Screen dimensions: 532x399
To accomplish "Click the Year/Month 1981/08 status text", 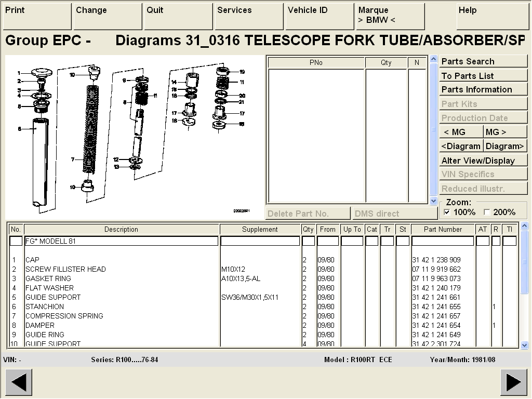I will (462, 360).
